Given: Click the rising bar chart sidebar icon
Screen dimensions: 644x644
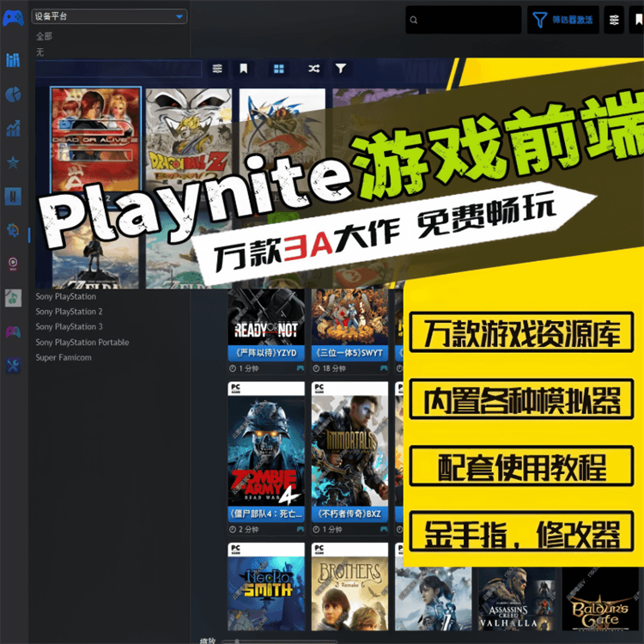Looking at the screenshot, I should click(13, 129).
